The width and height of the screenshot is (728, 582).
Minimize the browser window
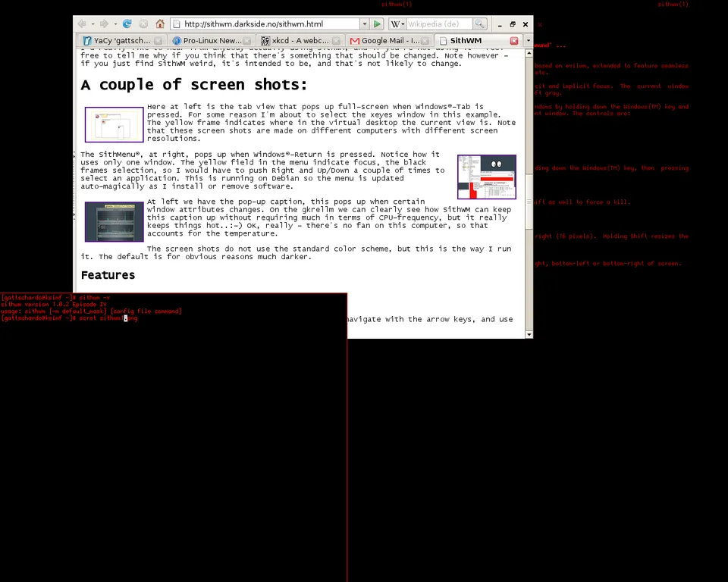tap(500, 24)
